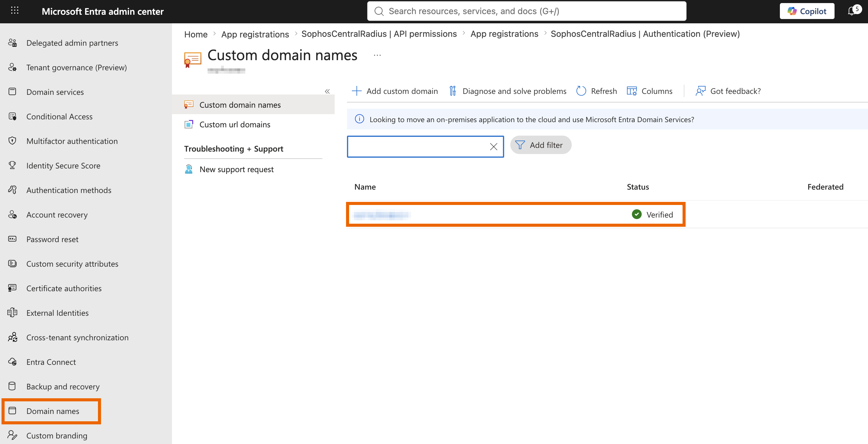Open Custom branding

tap(56, 436)
